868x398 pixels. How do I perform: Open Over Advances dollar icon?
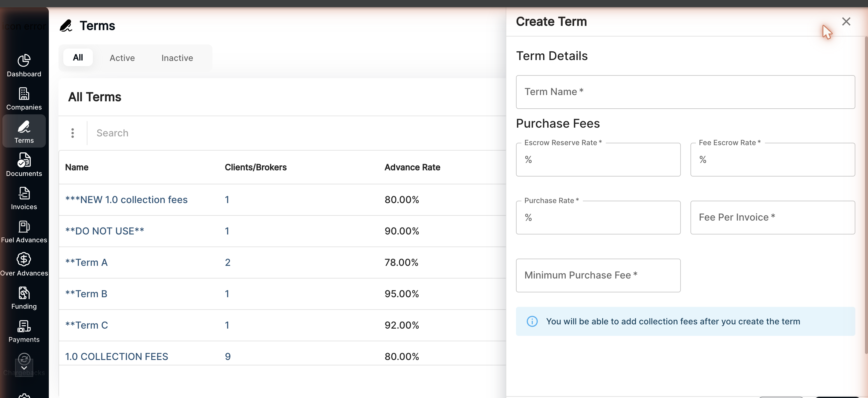click(24, 259)
